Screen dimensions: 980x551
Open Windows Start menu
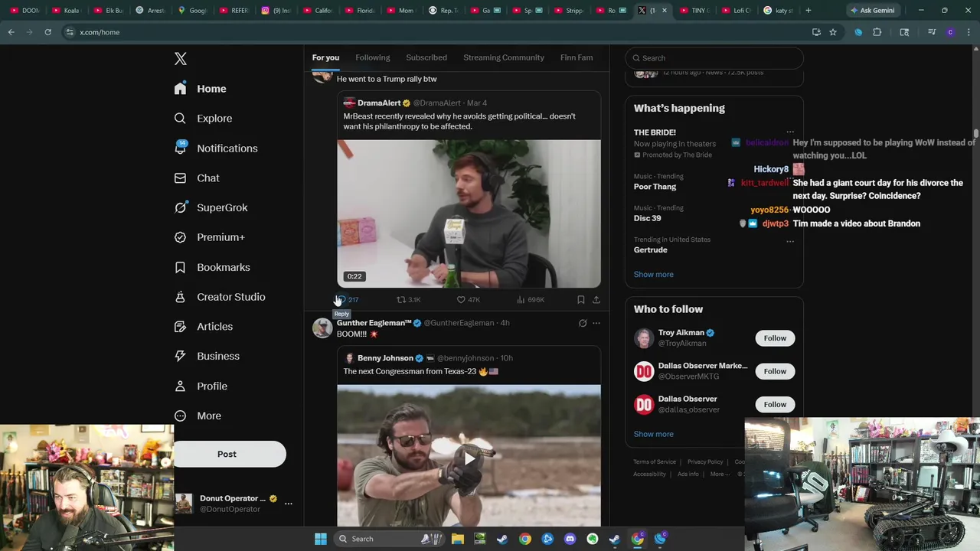tap(321, 539)
